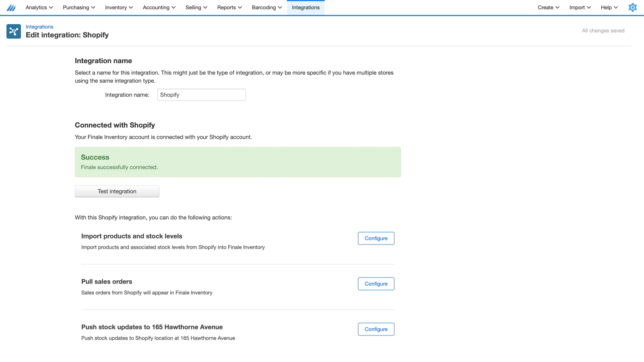The width and height of the screenshot is (644, 362).
Task: Open the Purchasing menu
Action: (x=79, y=8)
